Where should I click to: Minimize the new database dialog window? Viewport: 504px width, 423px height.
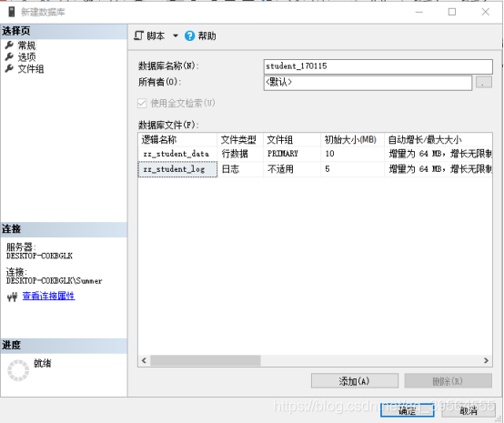[419, 12]
